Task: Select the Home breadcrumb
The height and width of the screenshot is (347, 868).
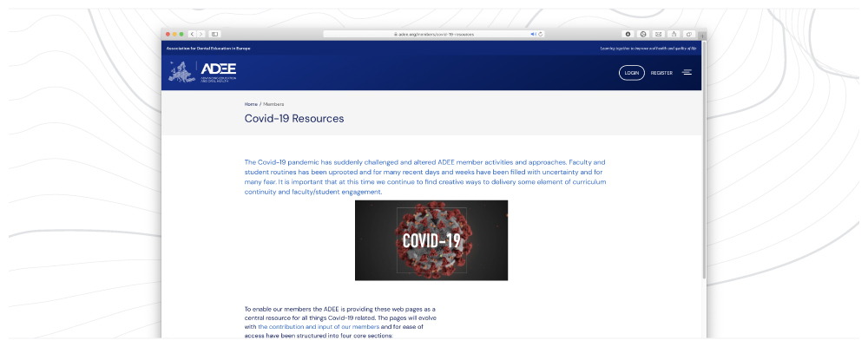Action: tap(251, 104)
